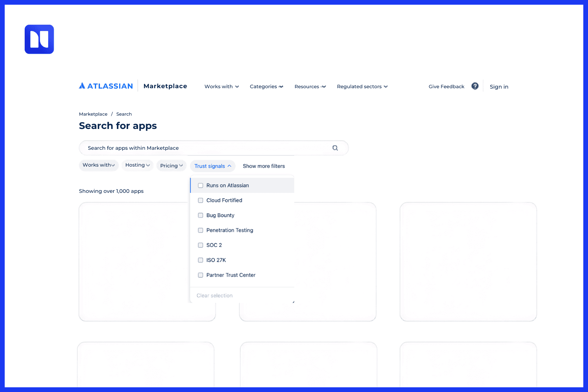
Task: Open the Pricing filter dropdown
Action: pos(171,165)
